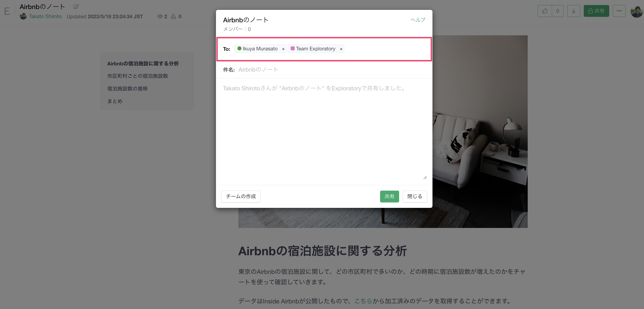644x309 pixels.
Task: Open the three-dots more options menu
Action: [x=619, y=11]
